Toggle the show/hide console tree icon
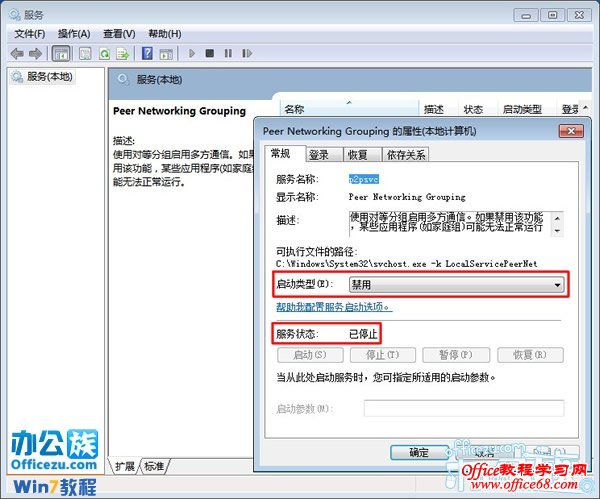Viewport: 600px width, 499px height. (x=61, y=54)
